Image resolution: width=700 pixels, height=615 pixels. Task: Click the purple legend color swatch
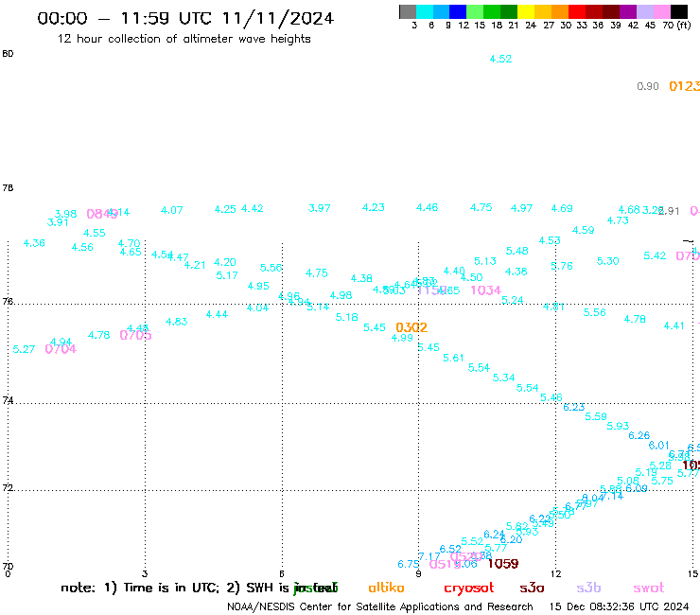point(628,11)
